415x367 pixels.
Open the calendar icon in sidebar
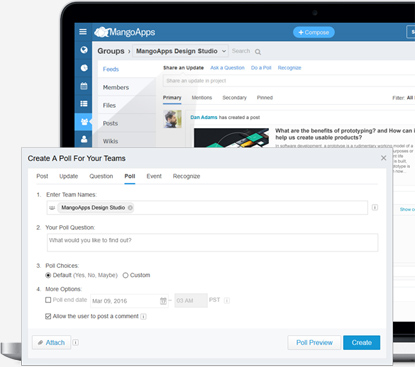point(84,86)
